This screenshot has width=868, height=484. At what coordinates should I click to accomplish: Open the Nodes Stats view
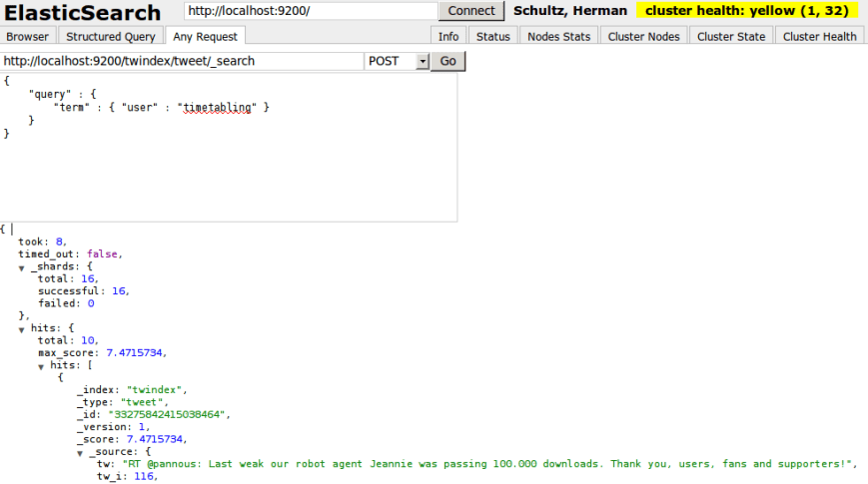[557, 36]
